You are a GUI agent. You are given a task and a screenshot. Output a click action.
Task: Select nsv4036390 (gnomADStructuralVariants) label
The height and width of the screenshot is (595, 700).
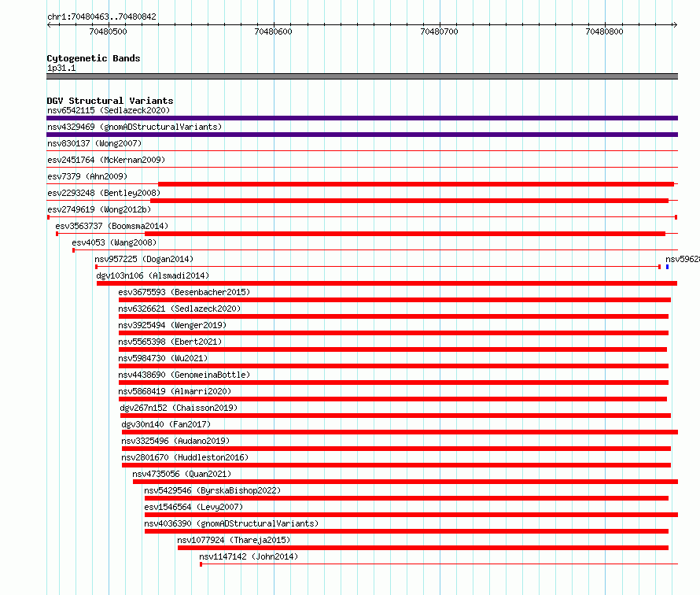(x=231, y=523)
